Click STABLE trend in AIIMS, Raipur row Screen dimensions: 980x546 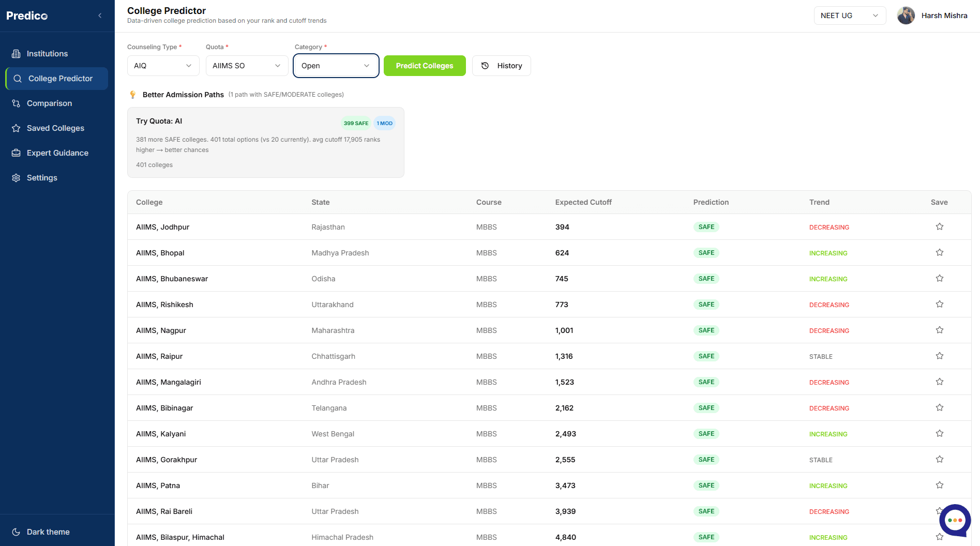pos(821,357)
